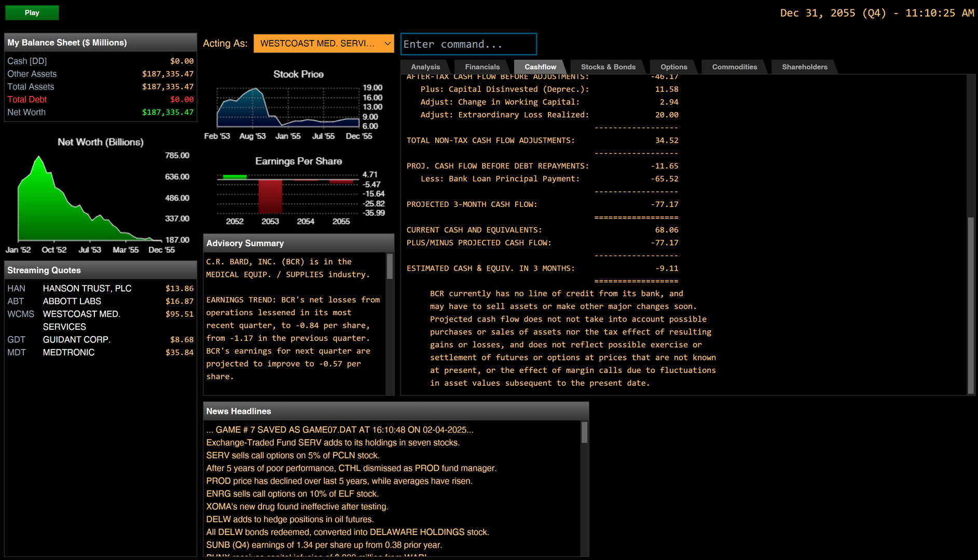Select the GDT Guidant Corp. quote
978x560 pixels.
100,340
